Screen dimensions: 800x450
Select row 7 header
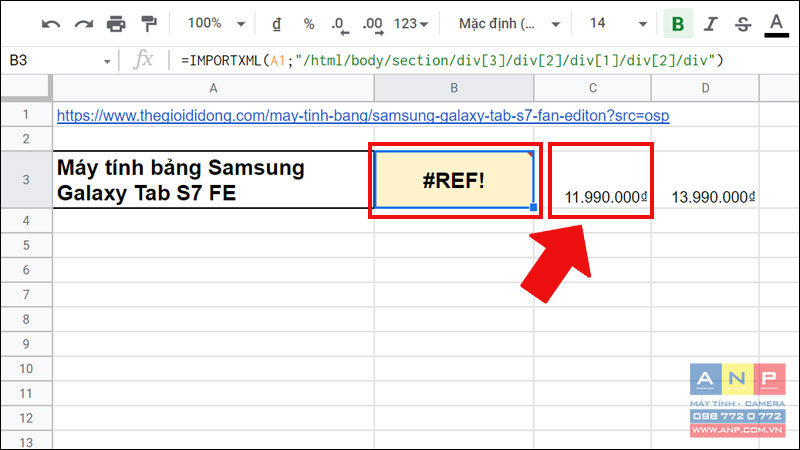pyautogui.click(x=26, y=294)
